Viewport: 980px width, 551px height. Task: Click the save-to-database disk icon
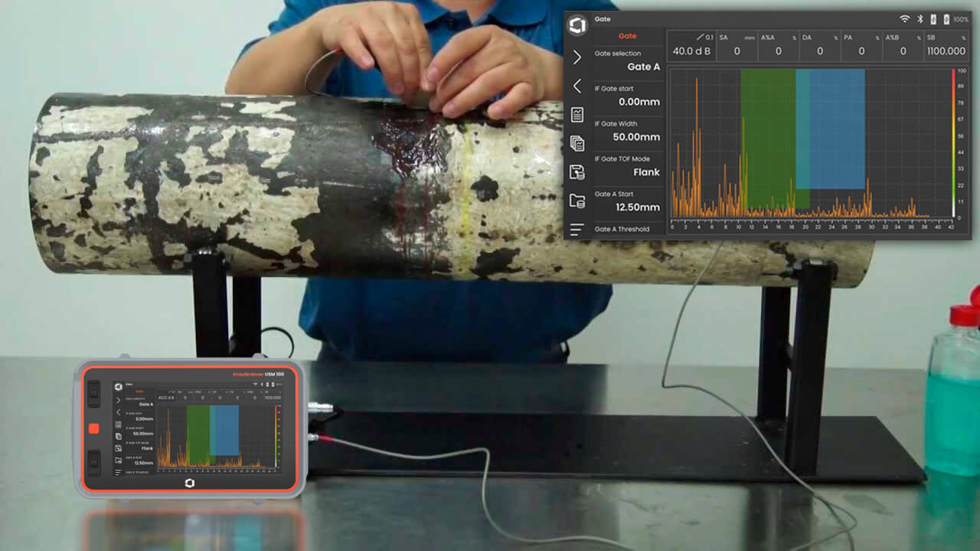point(577,172)
